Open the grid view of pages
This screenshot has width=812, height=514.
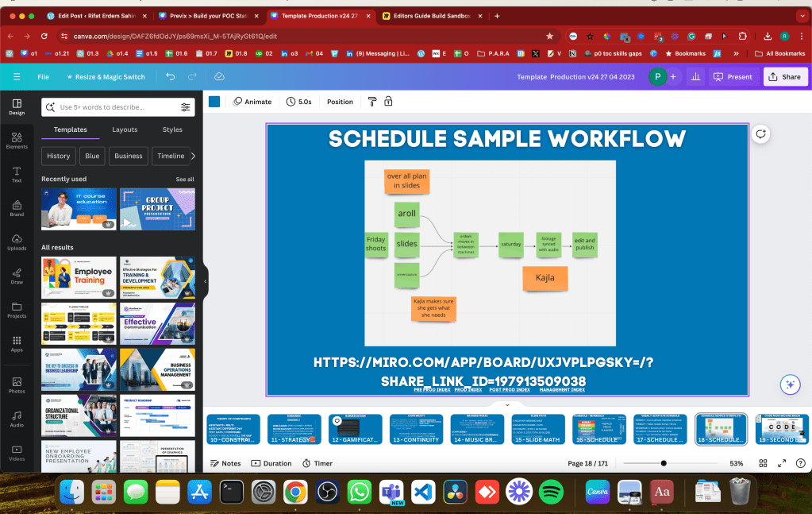pyautogui.click(x=763, y=463)
